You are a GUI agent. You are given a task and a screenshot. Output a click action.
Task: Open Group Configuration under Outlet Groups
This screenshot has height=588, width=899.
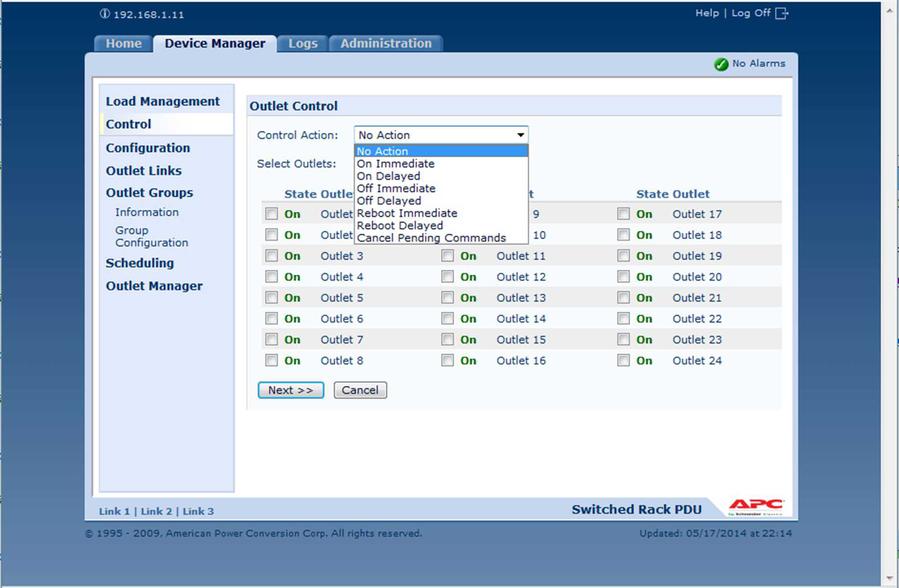[151, 236]
